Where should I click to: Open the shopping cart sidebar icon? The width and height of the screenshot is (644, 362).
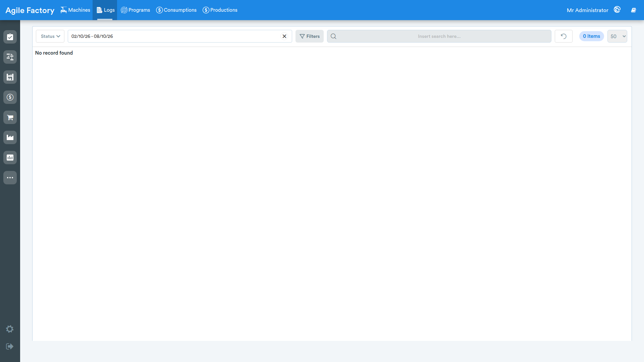(x=10, y=117)
